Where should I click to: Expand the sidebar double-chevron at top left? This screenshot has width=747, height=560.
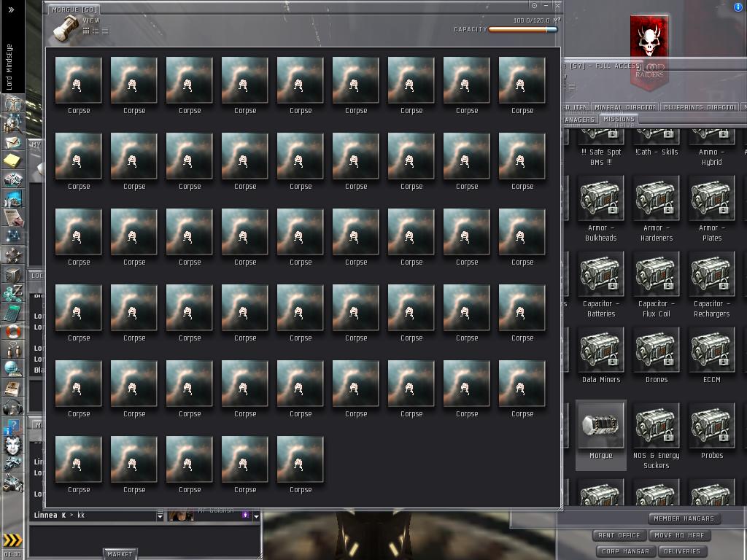[x=11, y=9]
